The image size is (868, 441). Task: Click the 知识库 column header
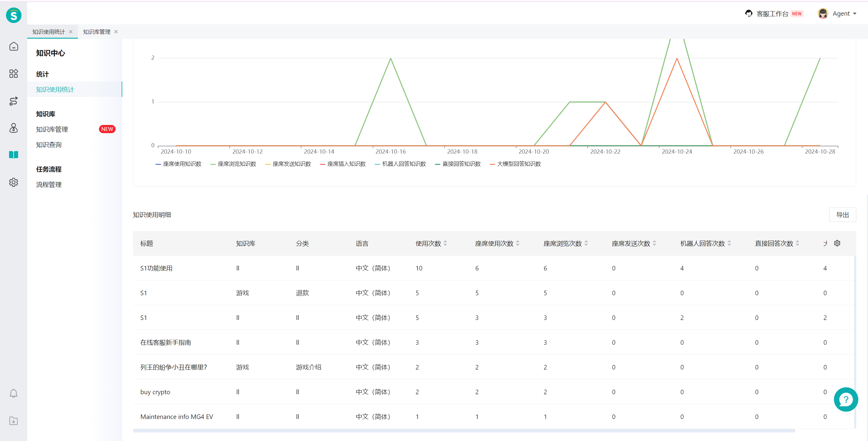coord(246,243)
